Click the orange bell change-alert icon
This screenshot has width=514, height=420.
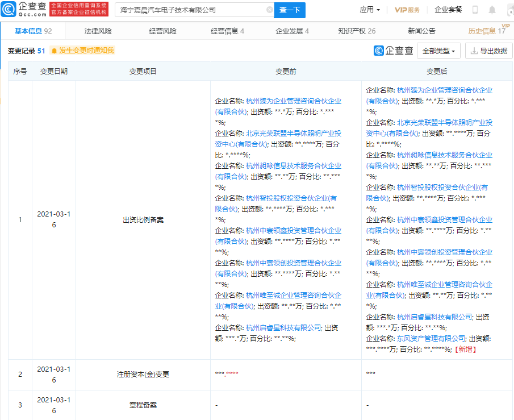click(54, 51)
